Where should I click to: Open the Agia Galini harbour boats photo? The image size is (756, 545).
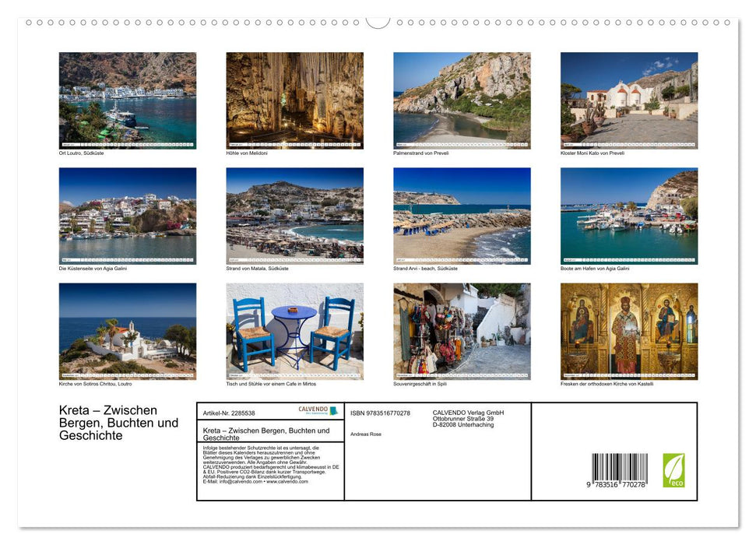coord(629,216)
